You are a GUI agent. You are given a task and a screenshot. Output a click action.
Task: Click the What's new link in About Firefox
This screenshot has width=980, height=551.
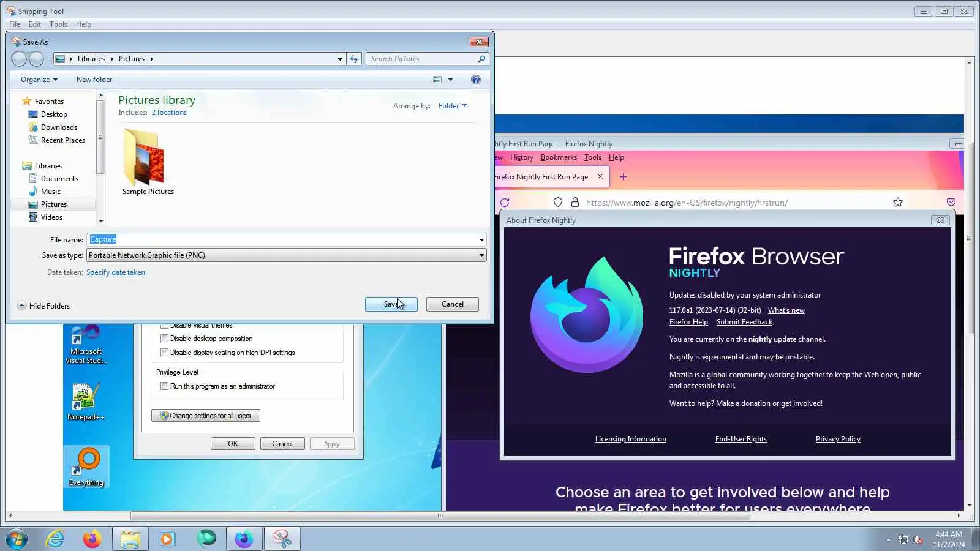tap(786, 310)
